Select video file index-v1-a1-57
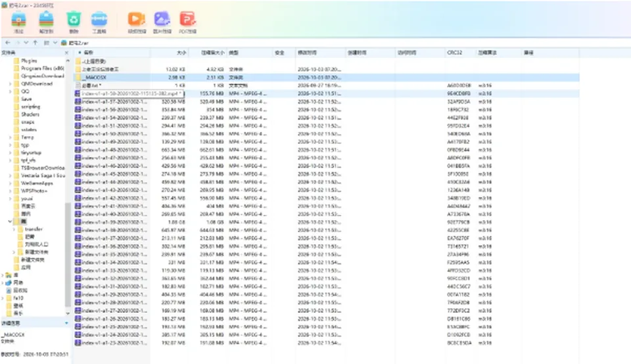The width and height of the screenshot is (631, 364). click(x=327, y=101)
